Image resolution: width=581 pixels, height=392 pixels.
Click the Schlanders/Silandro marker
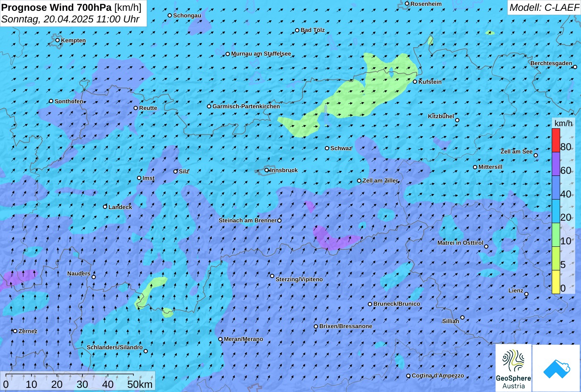tap(146, 351)
